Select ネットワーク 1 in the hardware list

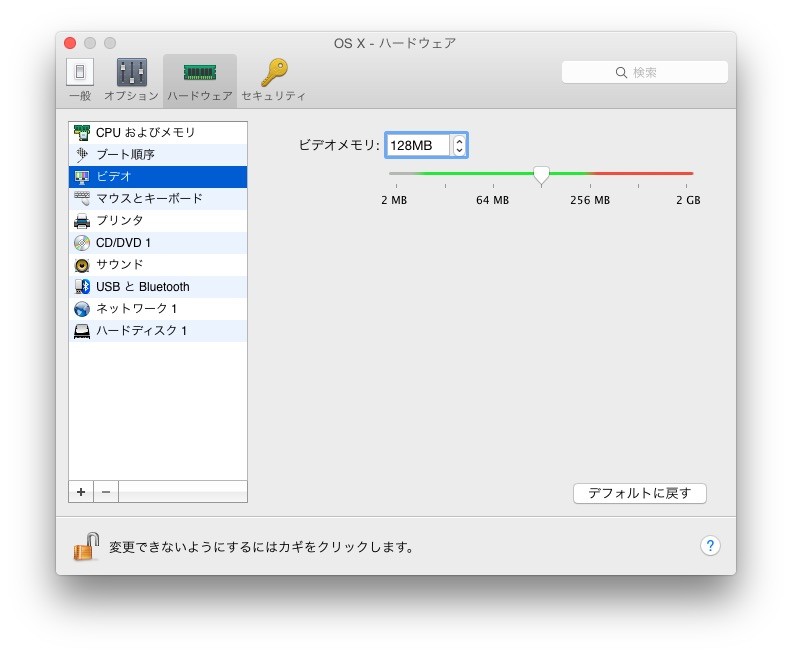[158, 309]
